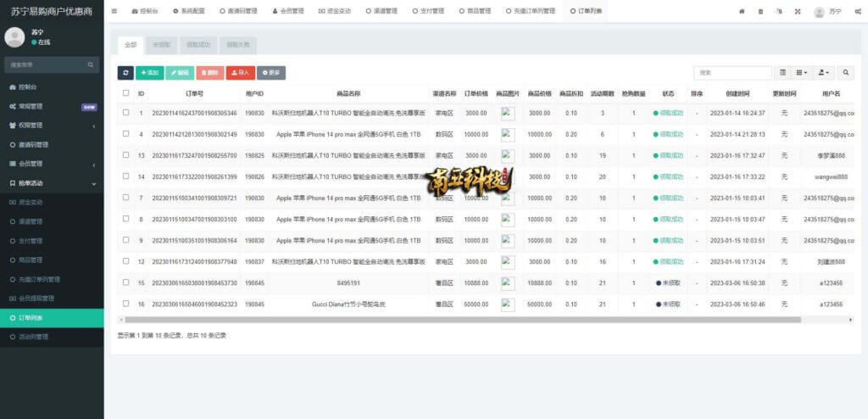
Task: Click the sidebar menu search magnifier icon
Action: click(90, 64)
